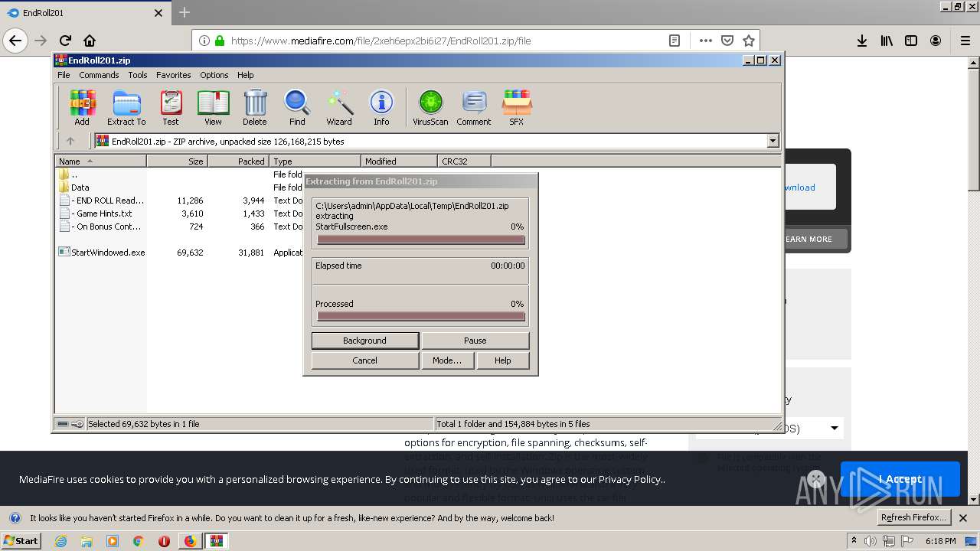Go up one folder level arrow
This screenshot has width=980, height=551.
(x=70, y=141)
